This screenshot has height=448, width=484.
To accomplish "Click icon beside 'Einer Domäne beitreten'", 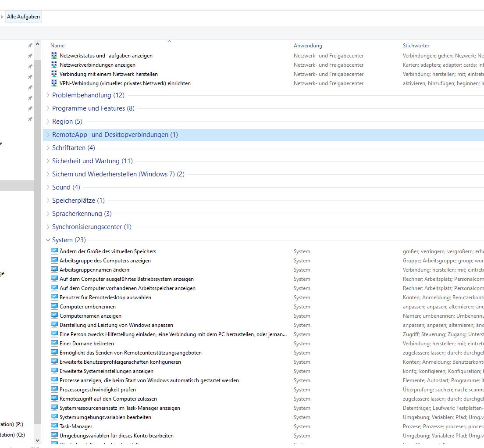I will 54,343.
